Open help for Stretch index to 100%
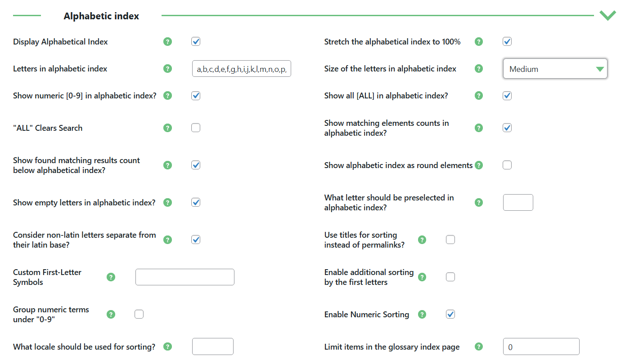Viewport: 630px width, 364px height. tap(478, 41)
